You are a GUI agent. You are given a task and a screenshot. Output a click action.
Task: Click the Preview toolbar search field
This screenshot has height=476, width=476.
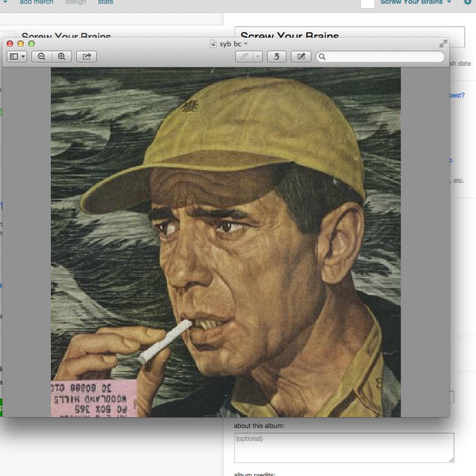[x=381, y=56]
